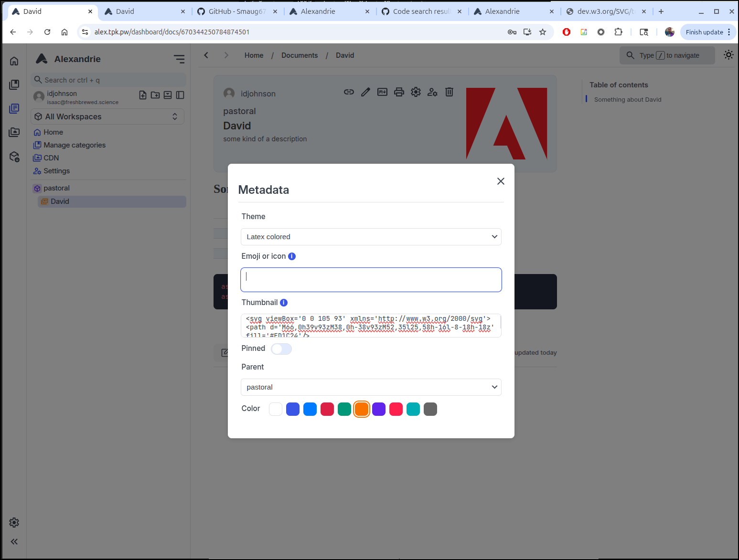Toggle the light/dark theme sun icon
Viewport: 739px width, 560px height.
[728, 55]
